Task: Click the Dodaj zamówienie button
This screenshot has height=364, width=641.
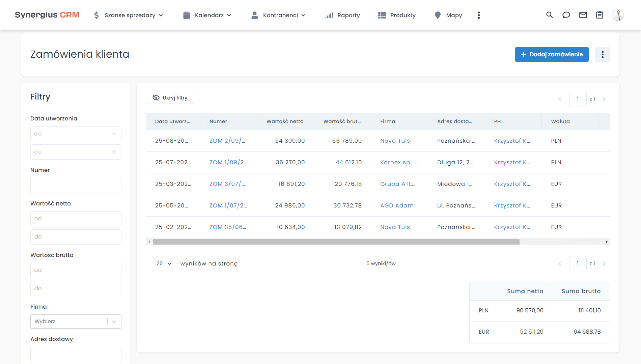Action: click(552, 54)
